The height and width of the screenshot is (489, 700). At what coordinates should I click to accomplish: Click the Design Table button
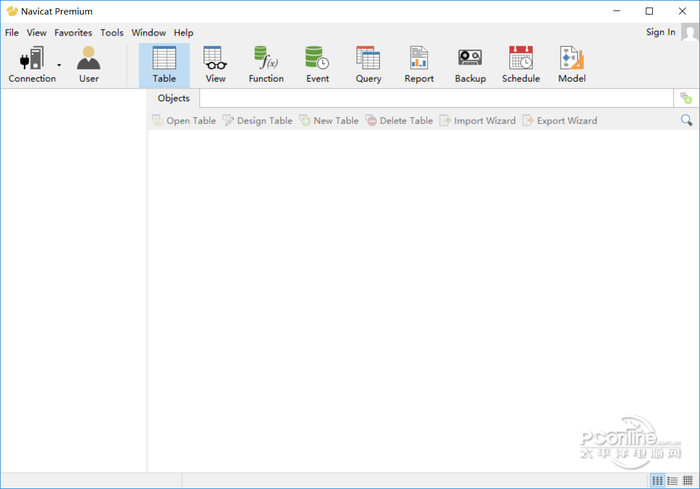(x=258, y=121)
